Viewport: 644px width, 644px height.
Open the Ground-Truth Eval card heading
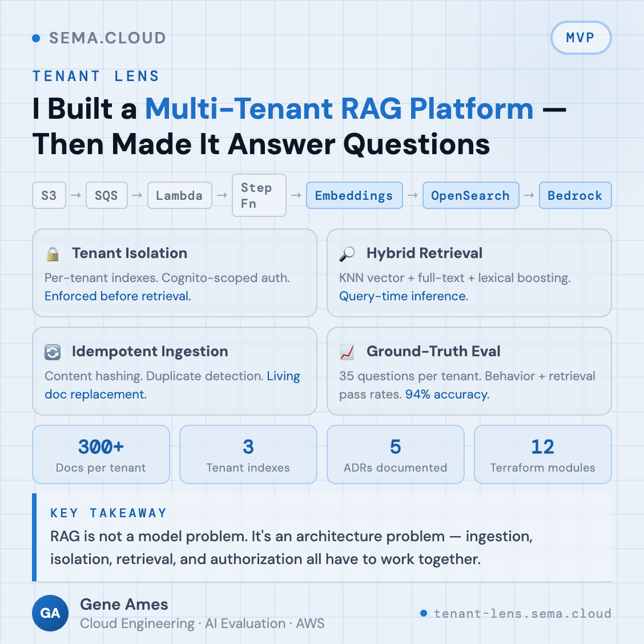click(433, 352)
